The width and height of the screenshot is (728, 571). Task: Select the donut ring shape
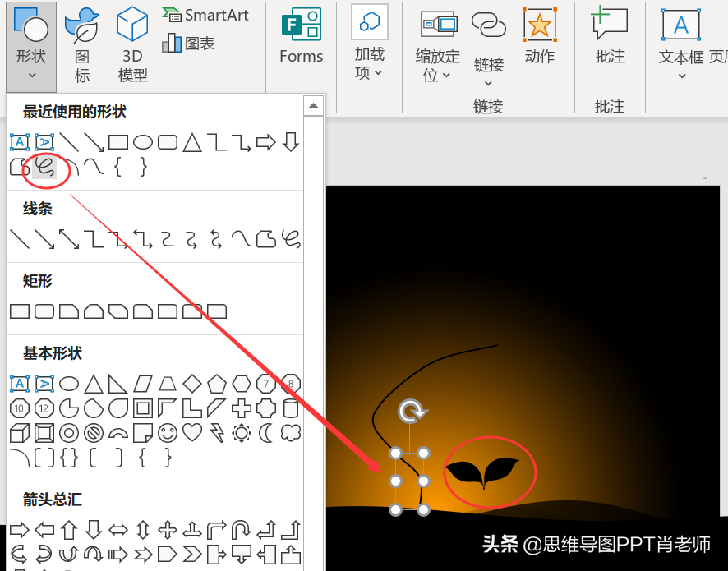[69, 433]
